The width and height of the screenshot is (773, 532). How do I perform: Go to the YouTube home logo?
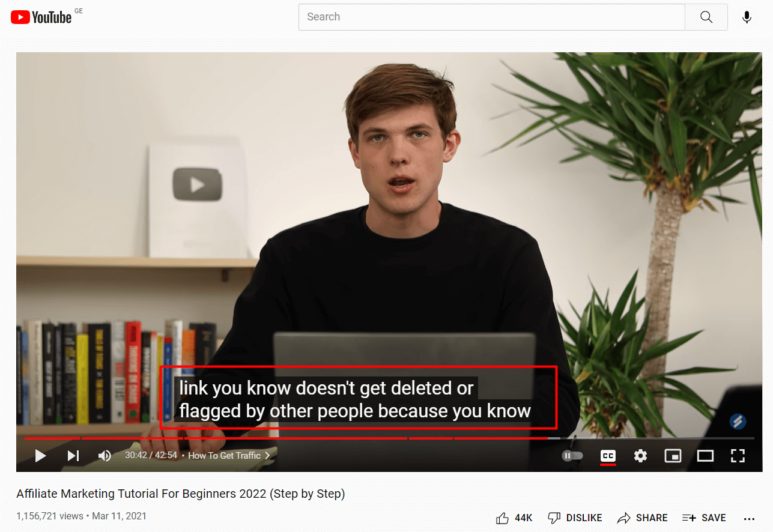point(41,17)
